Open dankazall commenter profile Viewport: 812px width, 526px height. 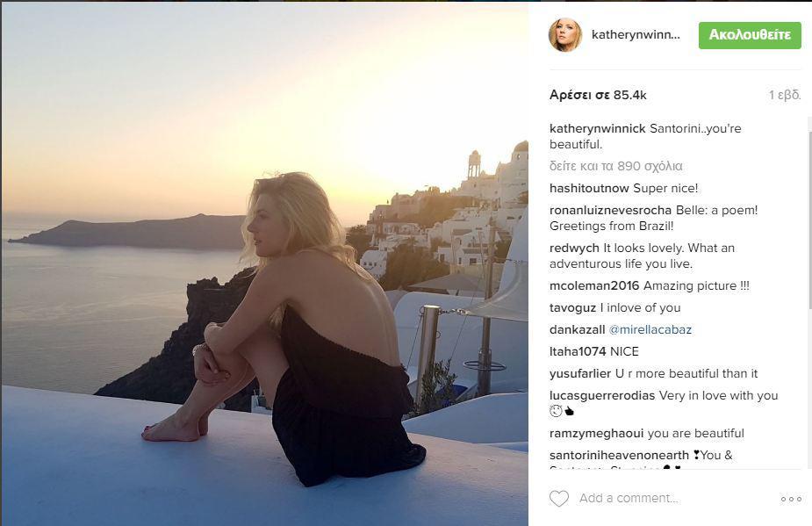pos(577,329)
